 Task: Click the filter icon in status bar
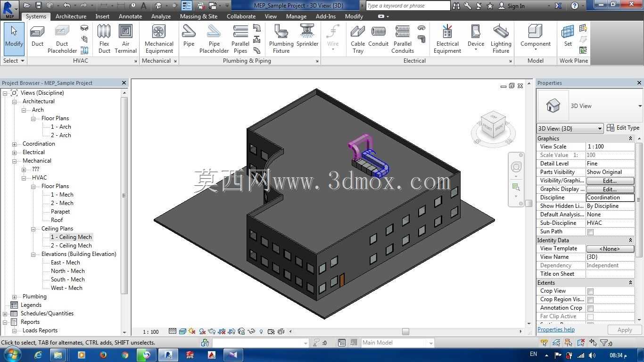[603, 343]
